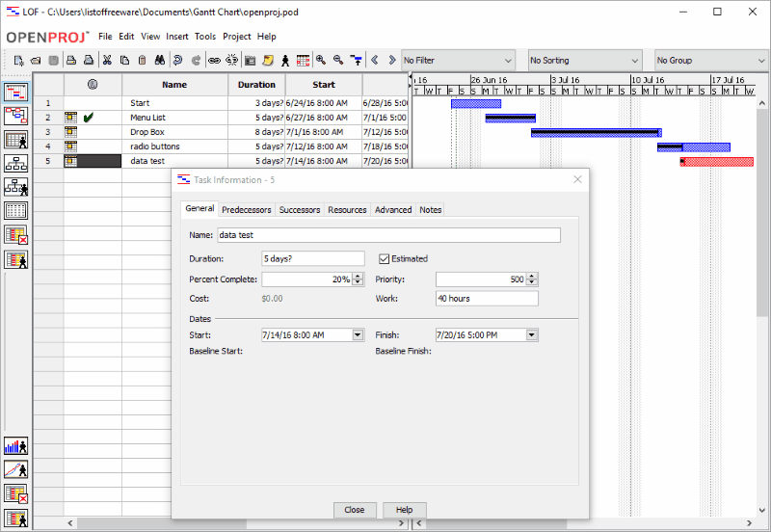Open the Tools menu
This screenshot has width=771, height=532.
click(205, 37)
